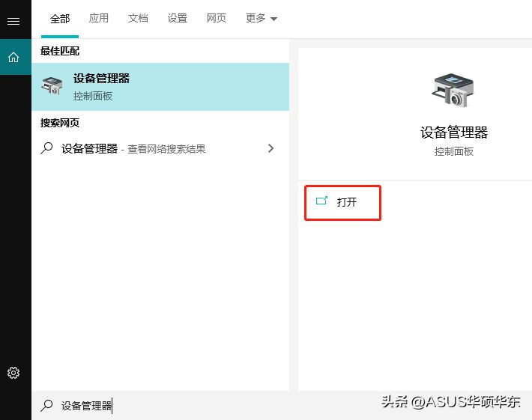
Task: Switch to the 文档 tab
Action: 138,19
